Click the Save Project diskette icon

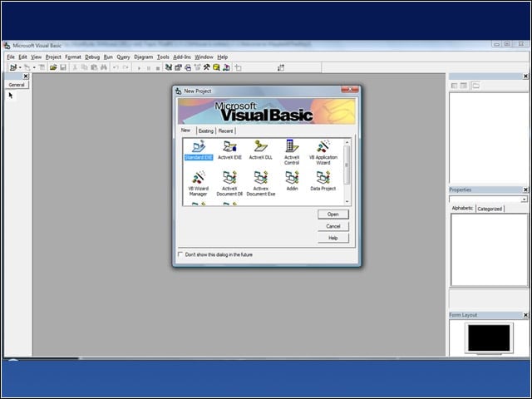click(63, 67)
